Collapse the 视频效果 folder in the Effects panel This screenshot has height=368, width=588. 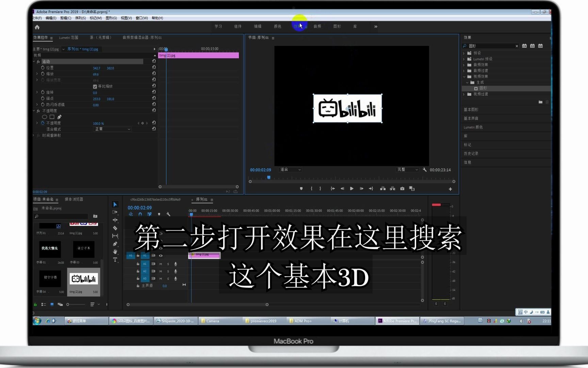tap(464, 76)
